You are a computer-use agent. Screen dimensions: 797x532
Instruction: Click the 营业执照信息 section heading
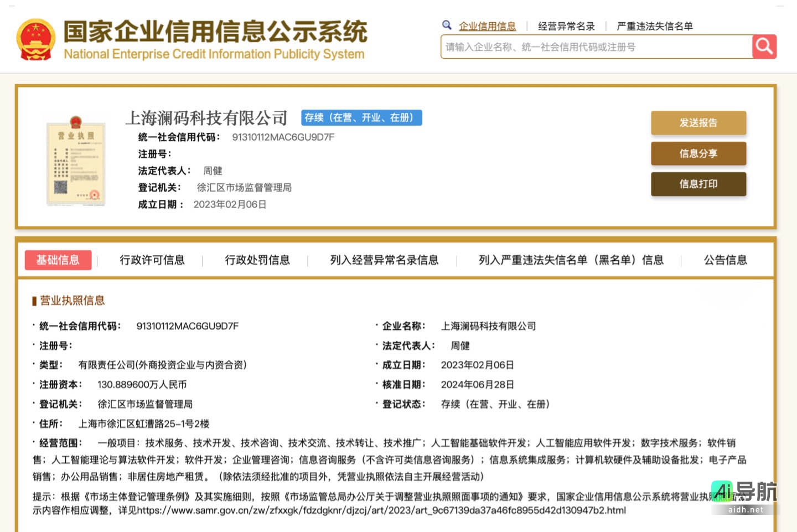point(72,301)
